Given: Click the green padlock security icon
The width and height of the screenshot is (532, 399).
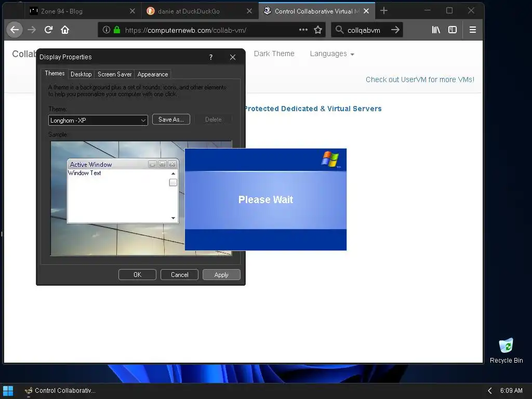Looking at the screenshot, I should pos(117,30).
